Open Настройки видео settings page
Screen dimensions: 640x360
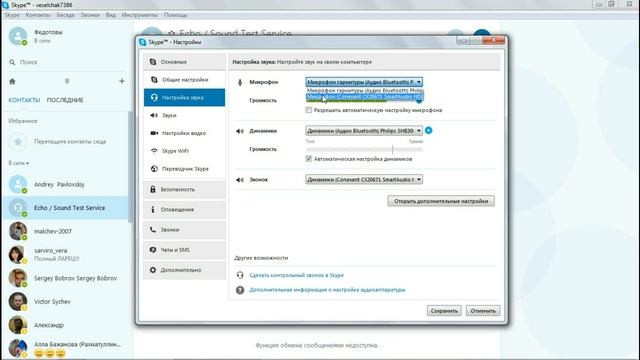(x=184, y=133)
